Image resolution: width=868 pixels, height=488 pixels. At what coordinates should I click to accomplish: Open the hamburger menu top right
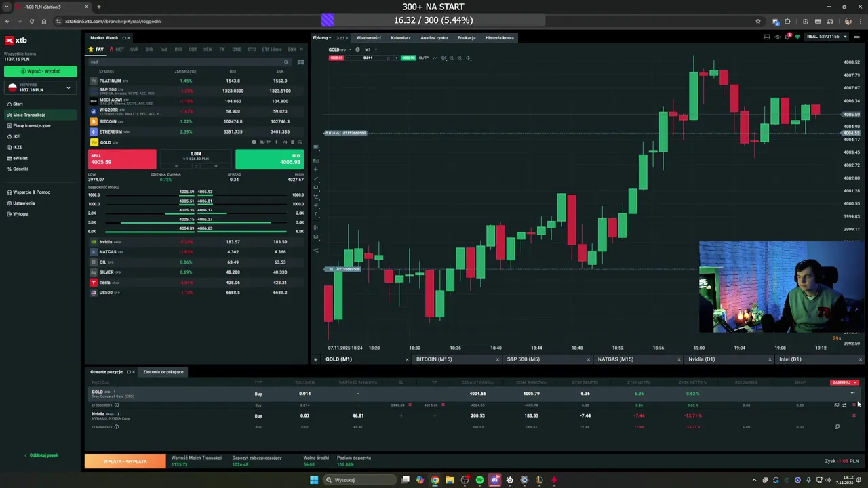(857, 37)
